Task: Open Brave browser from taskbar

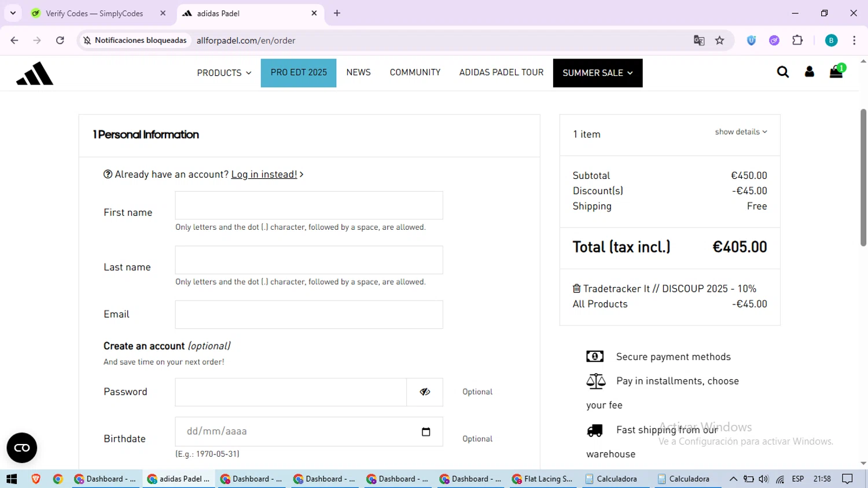Action: click(36, 479)
